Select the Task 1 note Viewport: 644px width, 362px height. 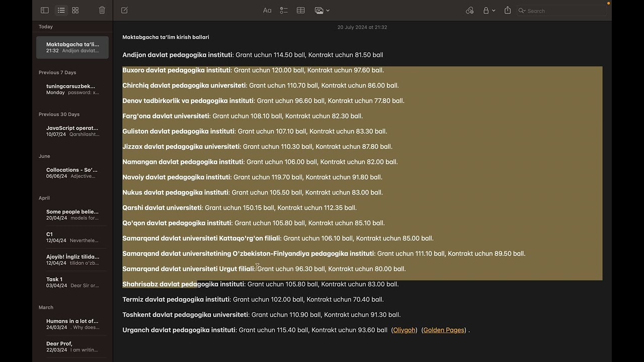click(x=72, y=282)
